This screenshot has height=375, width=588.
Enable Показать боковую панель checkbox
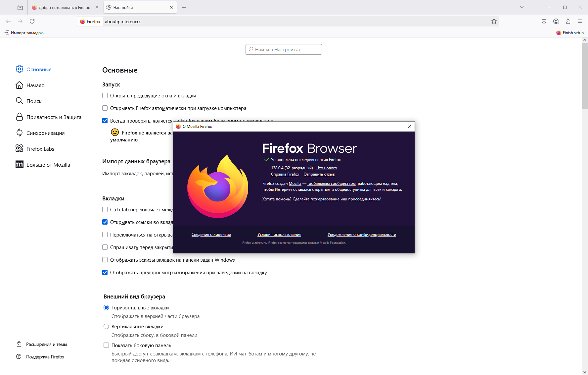[106, 345]
